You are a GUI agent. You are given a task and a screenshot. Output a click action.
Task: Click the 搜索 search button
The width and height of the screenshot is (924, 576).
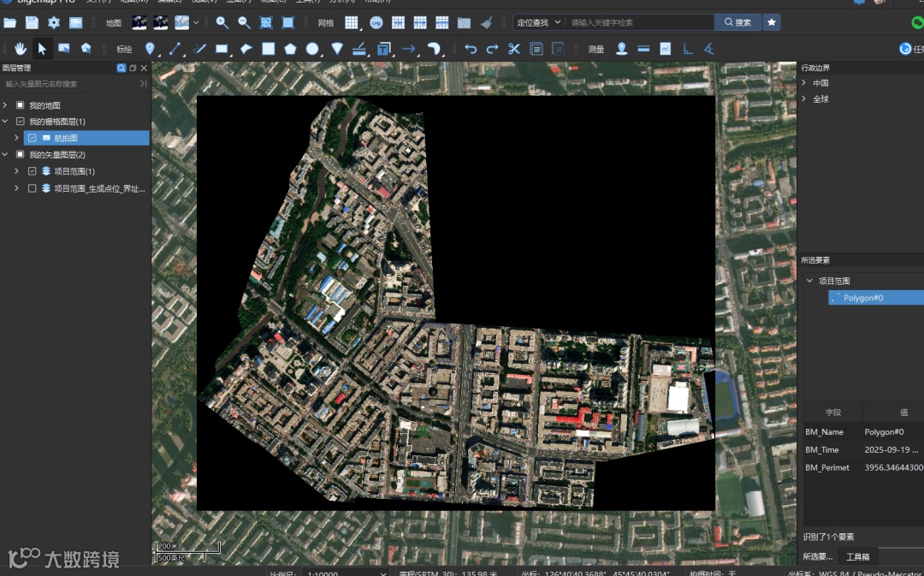(x=737, y=23)
